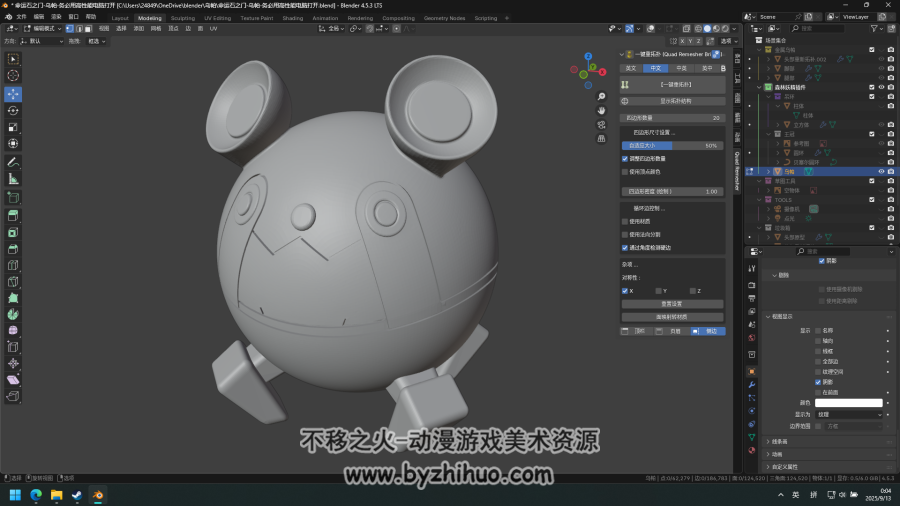Open the 文件 menu
The height and width of the screenshot is (506, 900).
(x=21, y=17)
